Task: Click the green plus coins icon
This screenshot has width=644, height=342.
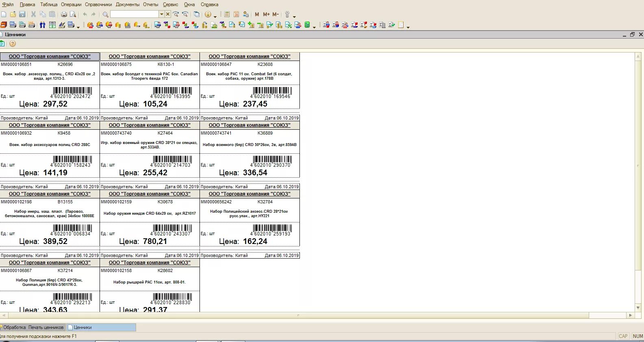Action: tap(251, 25)
